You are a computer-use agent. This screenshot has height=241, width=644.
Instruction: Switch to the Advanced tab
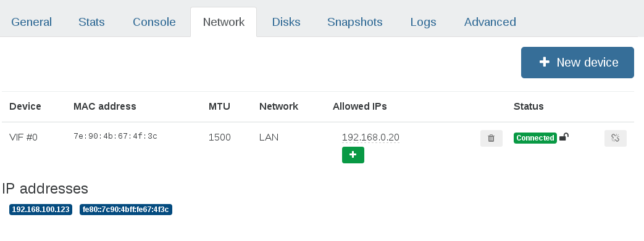[x=490, y=22]
